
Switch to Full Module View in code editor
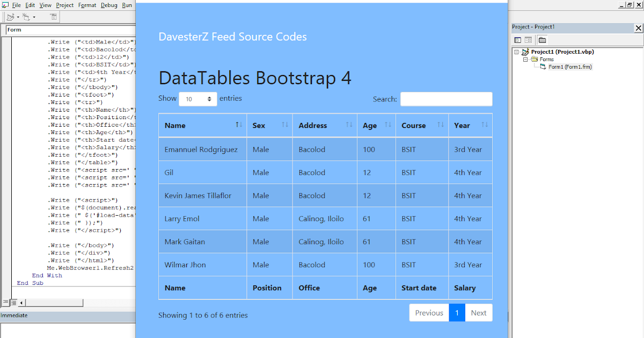[x=13, y=303]
